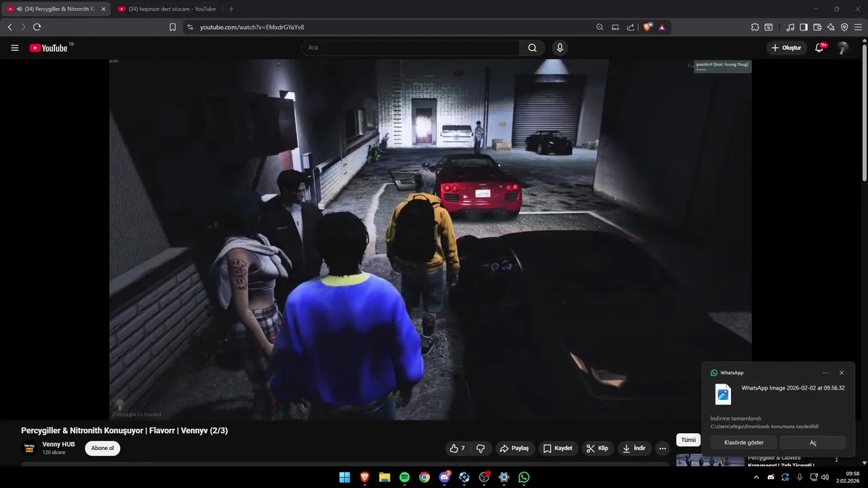This screenshot has width=868, height=488.
Task: Open Spotify from taskbar
Action: (404, 477)
